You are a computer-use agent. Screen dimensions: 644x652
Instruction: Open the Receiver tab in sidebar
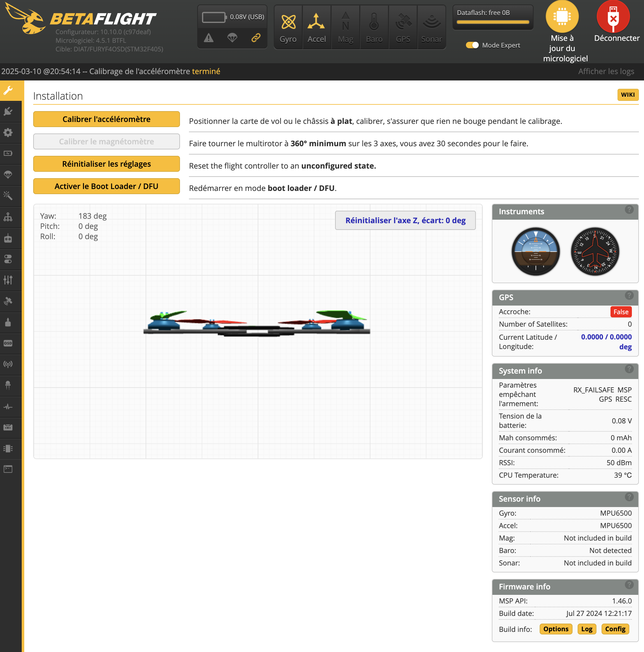click(8, 238)
